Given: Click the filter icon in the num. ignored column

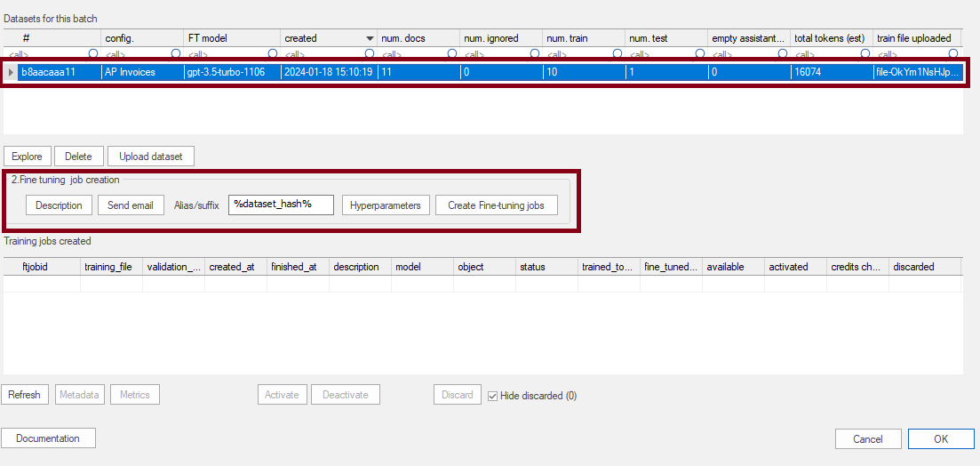Looking at the screenshot, I should pos(535,54).
